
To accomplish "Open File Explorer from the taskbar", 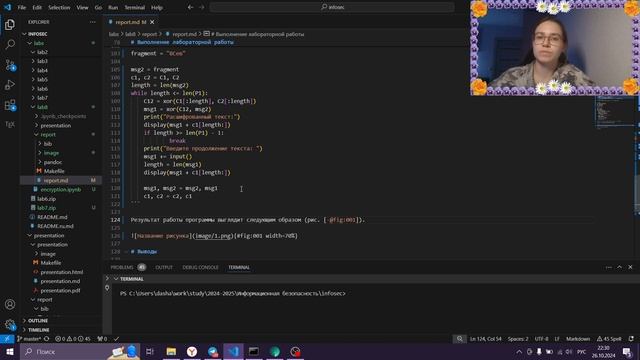I will pos(171,351).
